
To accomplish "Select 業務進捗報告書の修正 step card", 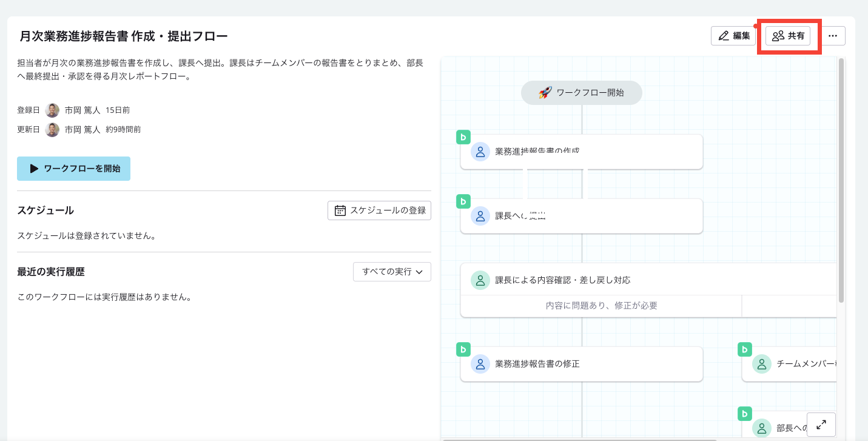I will pyautogui.click(x=582, y=364).
